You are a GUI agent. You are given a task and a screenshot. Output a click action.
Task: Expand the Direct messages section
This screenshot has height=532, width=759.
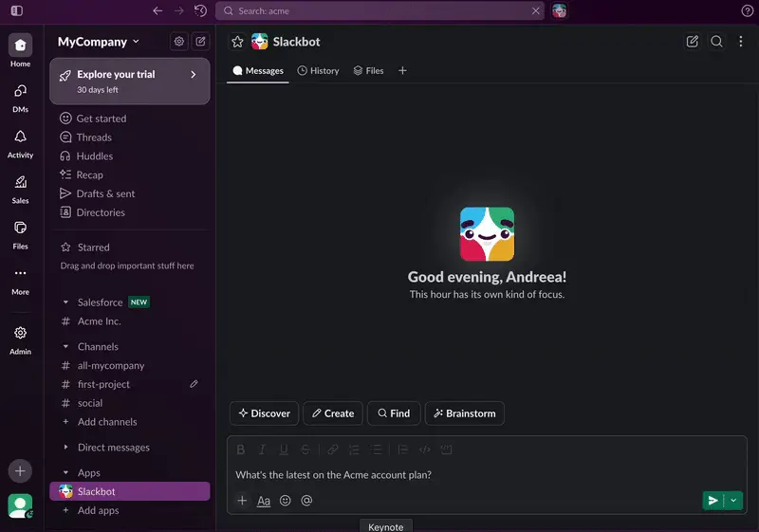tap(65, 448)
